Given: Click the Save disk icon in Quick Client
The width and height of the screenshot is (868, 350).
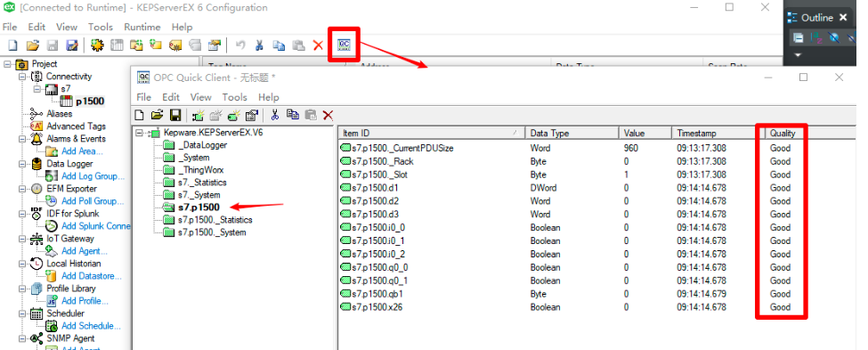Looking at the screenshot, I should pyautogui.click(x=175, y=115).
